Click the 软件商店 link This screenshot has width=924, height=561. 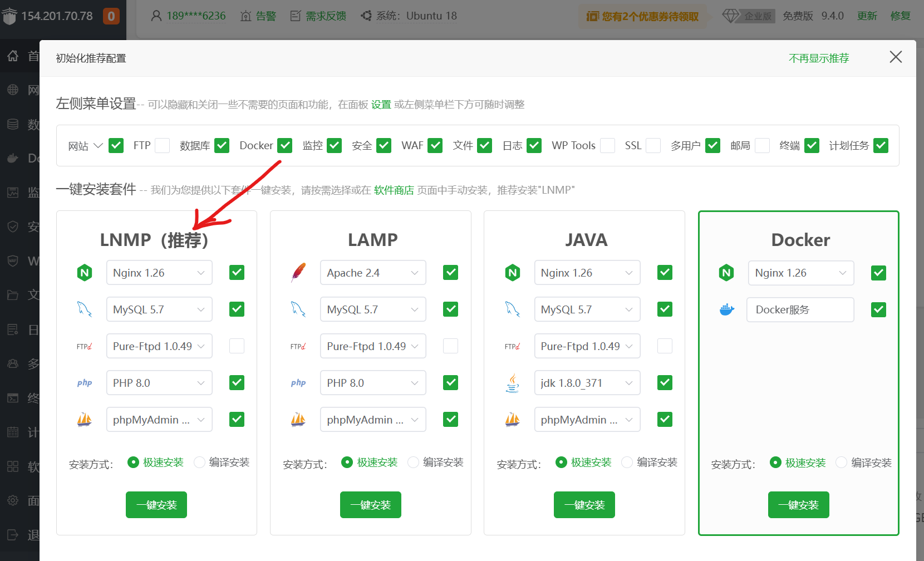coord(394,190)
